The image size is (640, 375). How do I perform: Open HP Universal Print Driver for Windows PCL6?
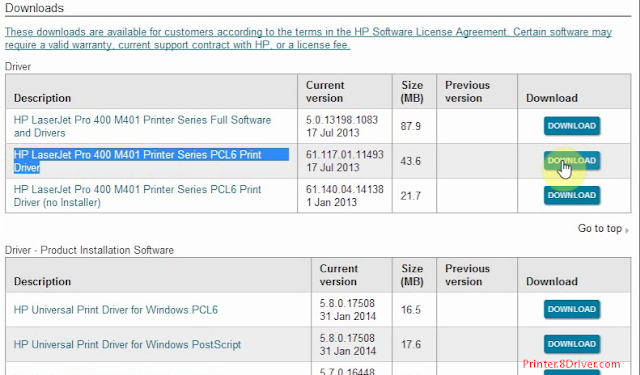pos(116,310)
